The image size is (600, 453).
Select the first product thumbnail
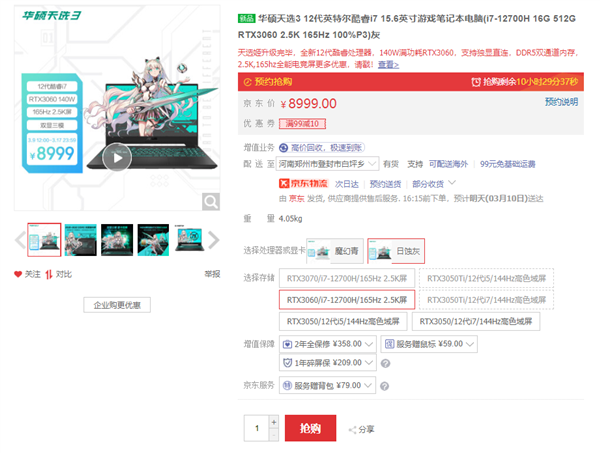pos(44,240)
